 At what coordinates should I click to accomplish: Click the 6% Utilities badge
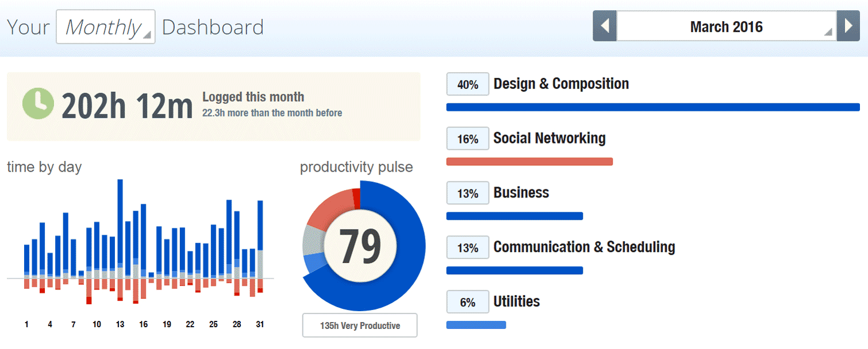468,302
